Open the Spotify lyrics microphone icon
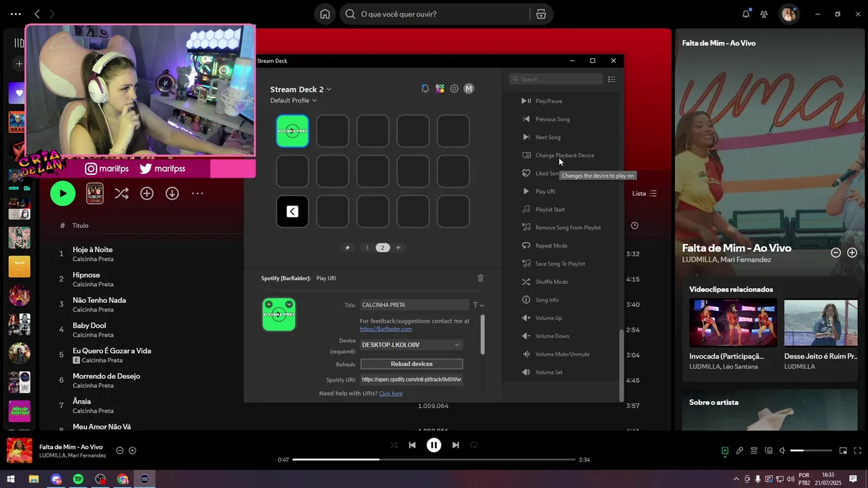The width and height of the screenshot is (868, 488). (740, 451)
